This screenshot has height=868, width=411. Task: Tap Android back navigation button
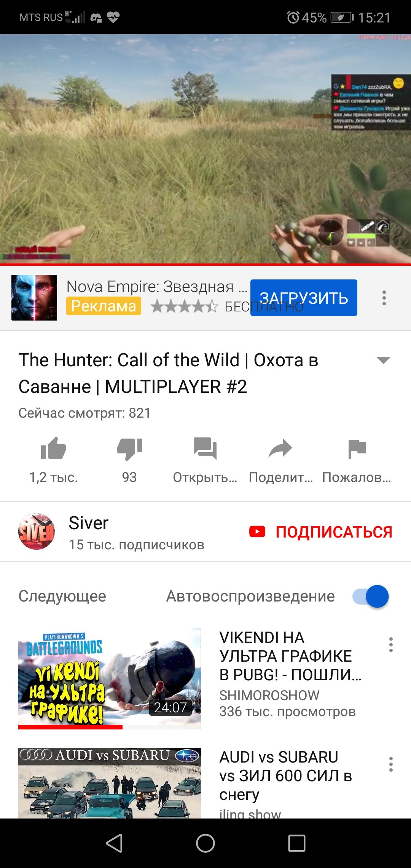(x=114, y=843)
